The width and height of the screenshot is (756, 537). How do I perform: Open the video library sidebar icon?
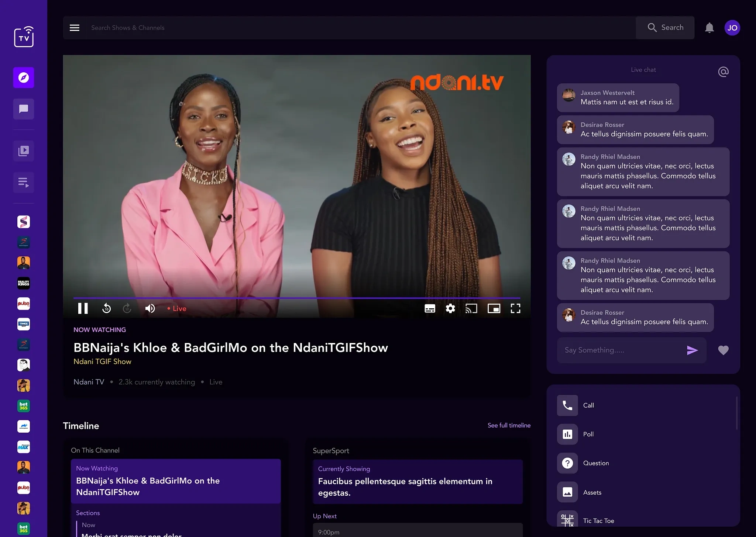point(24,151)
